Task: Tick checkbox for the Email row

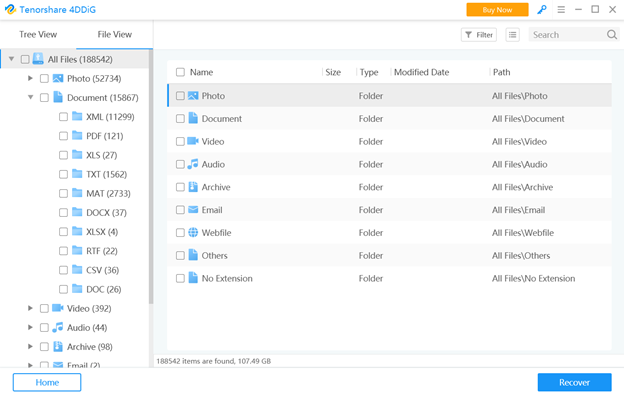Action: pyautogui.click(x=180, y=210)
